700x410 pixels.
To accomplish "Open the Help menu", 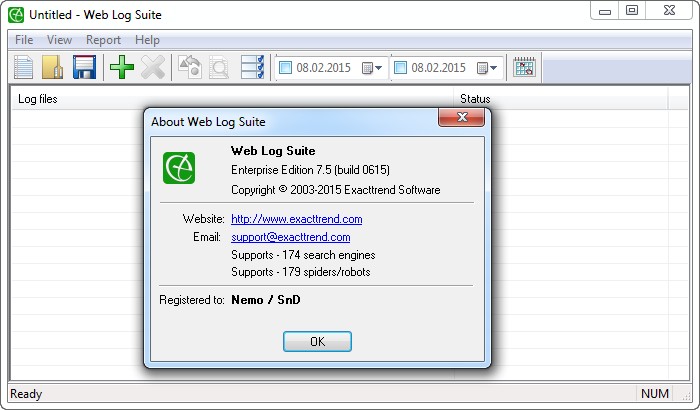I will [x=147, y=40].
